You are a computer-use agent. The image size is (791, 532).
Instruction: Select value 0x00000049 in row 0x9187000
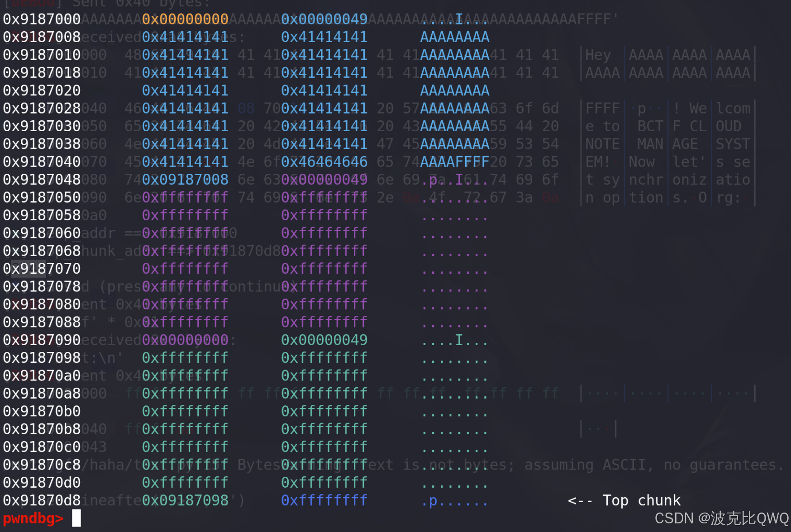click(324, 19)
